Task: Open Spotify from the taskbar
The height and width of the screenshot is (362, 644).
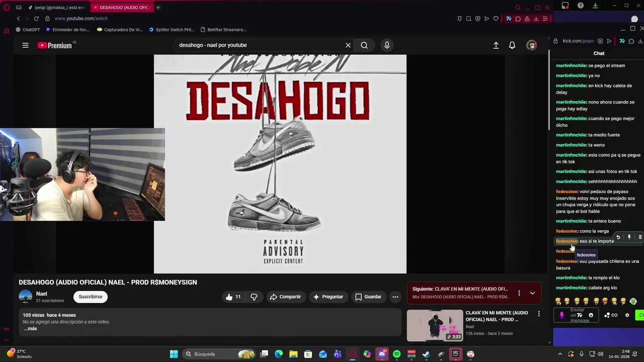Action: click(x=397, y=354)
